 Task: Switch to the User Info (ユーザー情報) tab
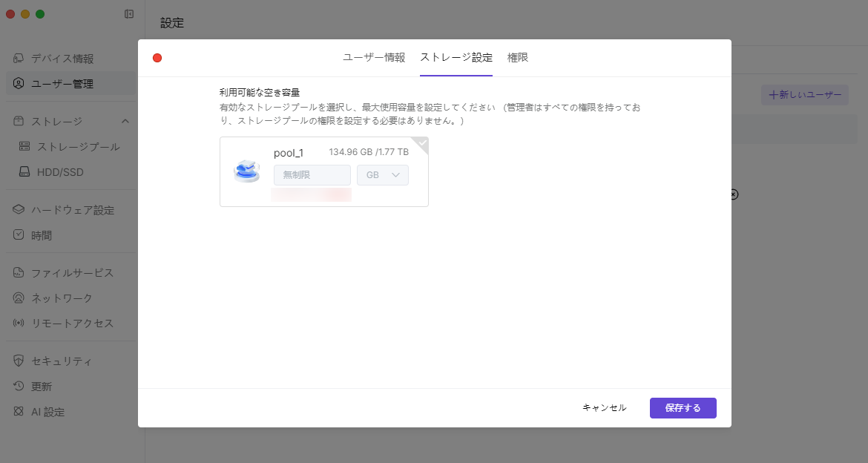pos(374,58)
